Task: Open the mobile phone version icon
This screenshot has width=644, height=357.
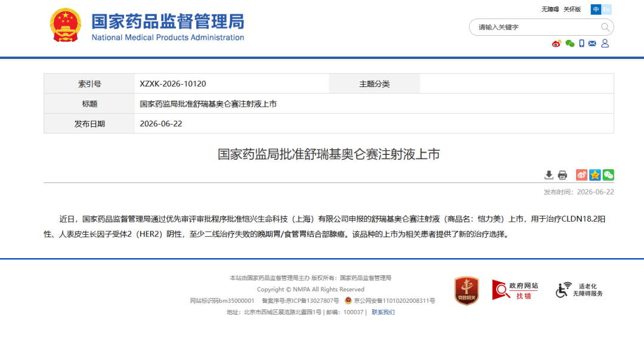Action: pos(581,44)
